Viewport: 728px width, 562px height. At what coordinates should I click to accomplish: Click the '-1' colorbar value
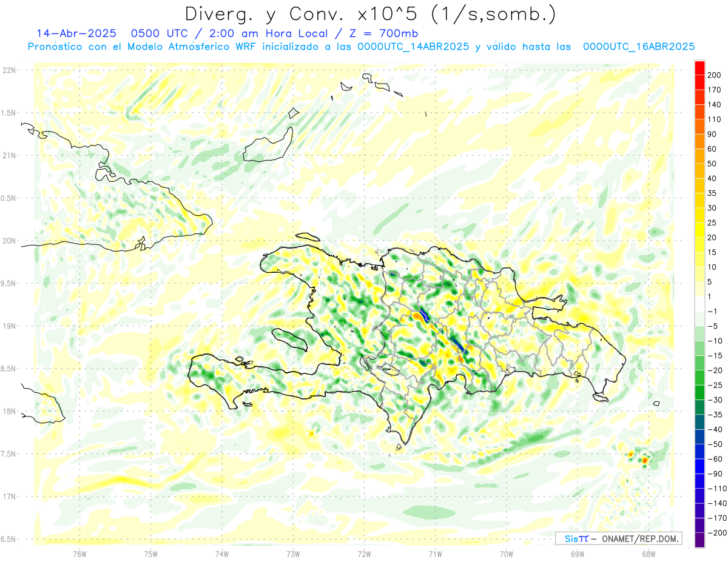tap(712, 311)
